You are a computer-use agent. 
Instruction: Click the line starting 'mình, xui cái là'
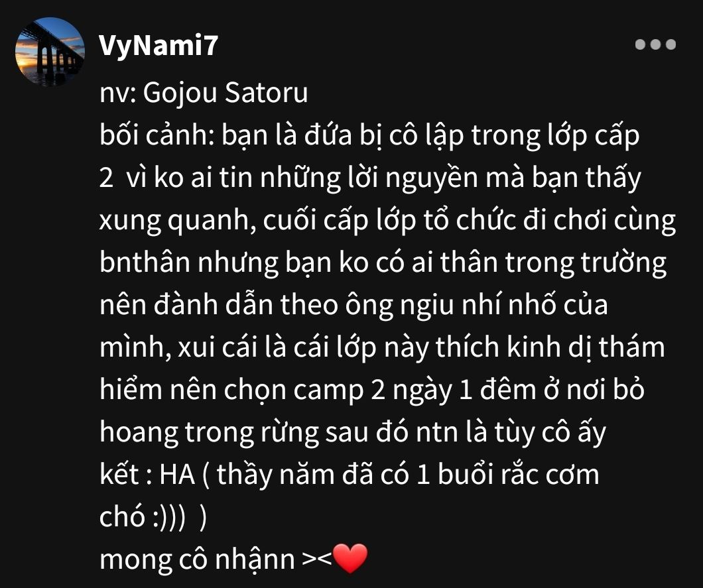382,347
